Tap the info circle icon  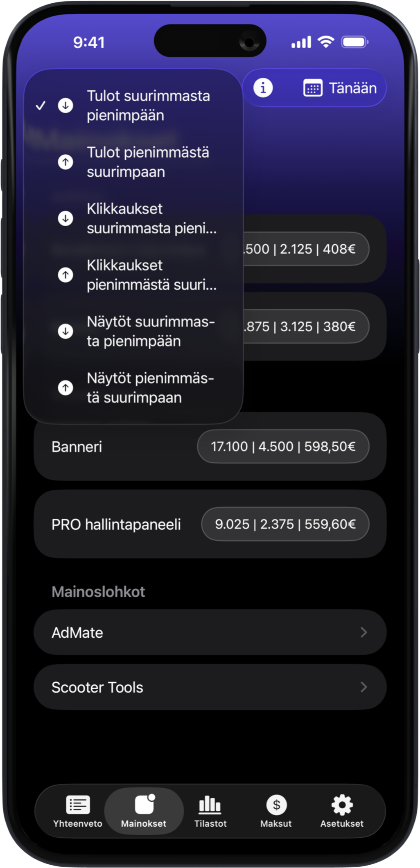click(x=263, y=88)
